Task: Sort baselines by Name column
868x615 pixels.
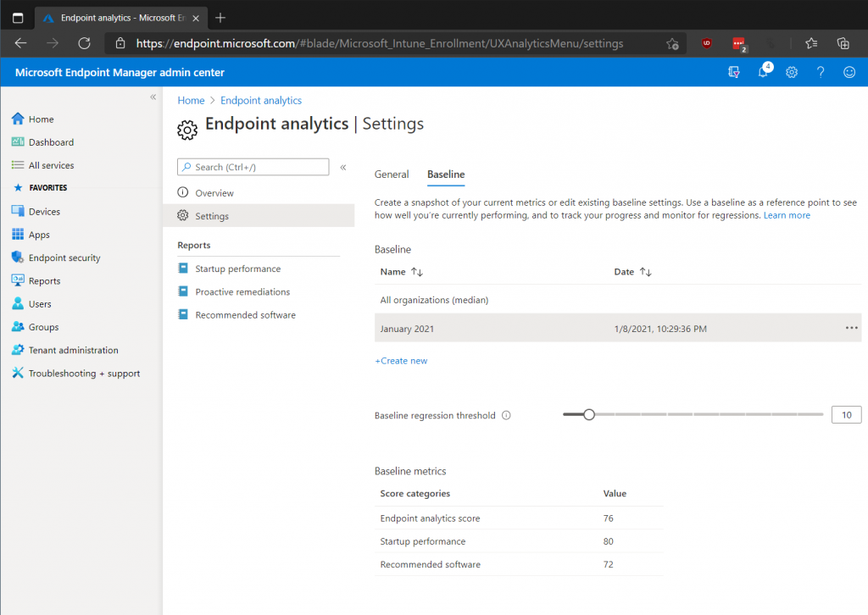Action: coord(401,272)
